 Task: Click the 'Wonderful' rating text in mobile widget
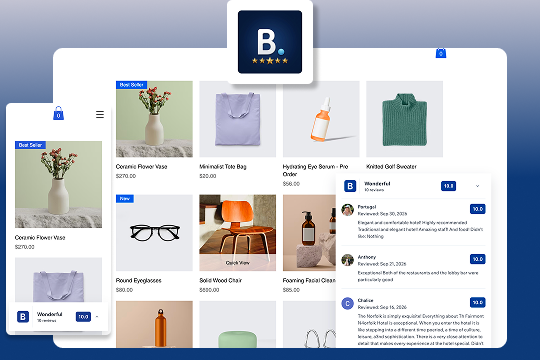coord(50,314)
